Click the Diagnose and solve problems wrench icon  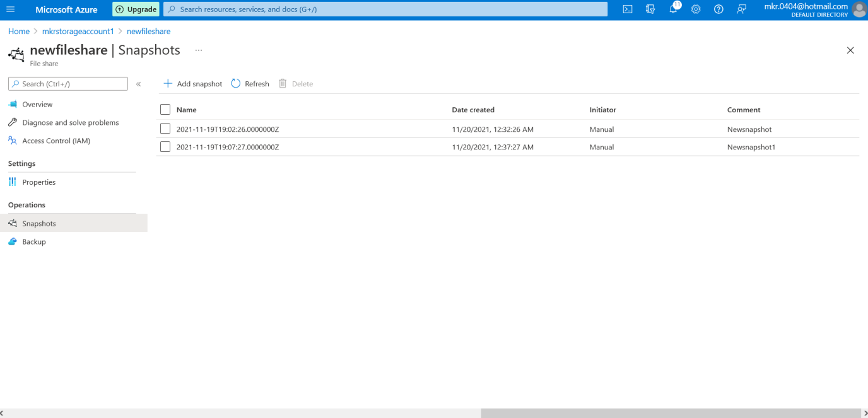point(13,123)
